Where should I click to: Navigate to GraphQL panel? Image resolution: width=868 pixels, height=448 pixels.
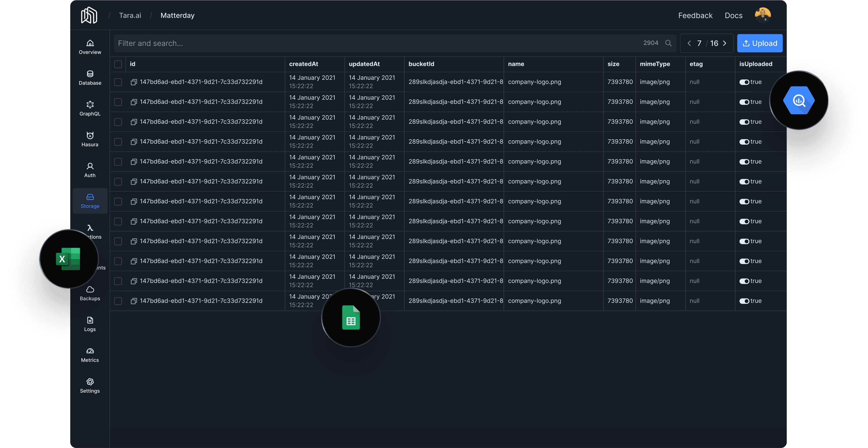point(90,108)
